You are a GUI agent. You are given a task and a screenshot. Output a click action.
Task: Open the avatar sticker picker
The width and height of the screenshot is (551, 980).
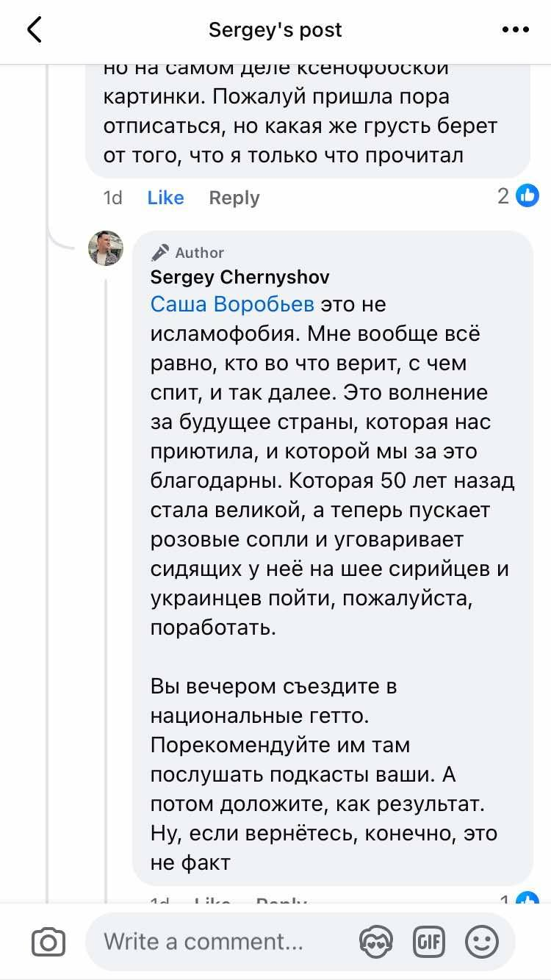click(375, 942)
